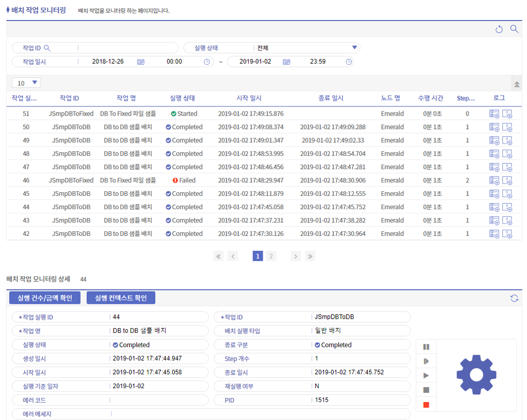The width and height of the screenshot is (527, 420).
Task: Sort by 수행 시간 column header
Action: (431, 98)
